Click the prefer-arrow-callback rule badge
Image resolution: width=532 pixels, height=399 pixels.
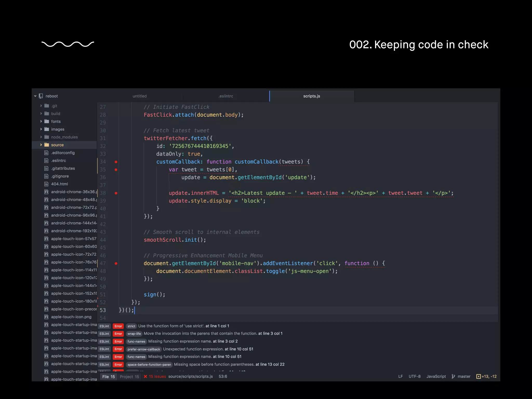[144, 349]
